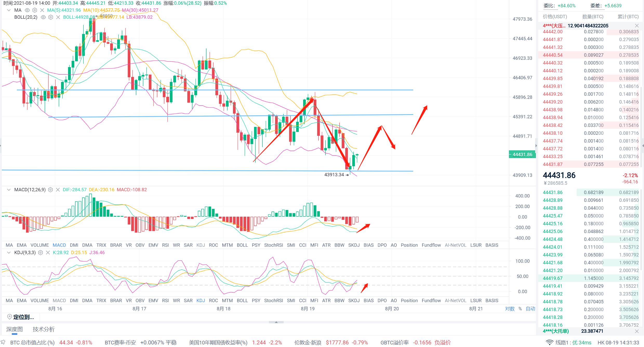Viewport: 644px width, 347px height.
Task: Select StochRSI in MACD indicator tab row
Action: pyautogui.click(x=273, y=245)
